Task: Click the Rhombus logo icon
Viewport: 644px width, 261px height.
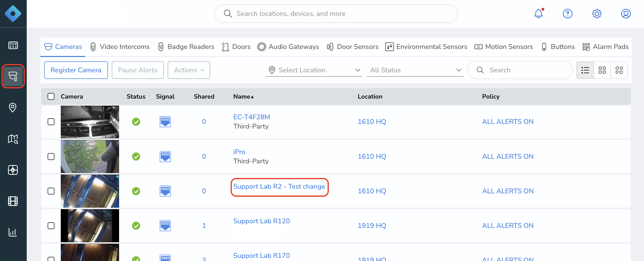Action: 13,14
